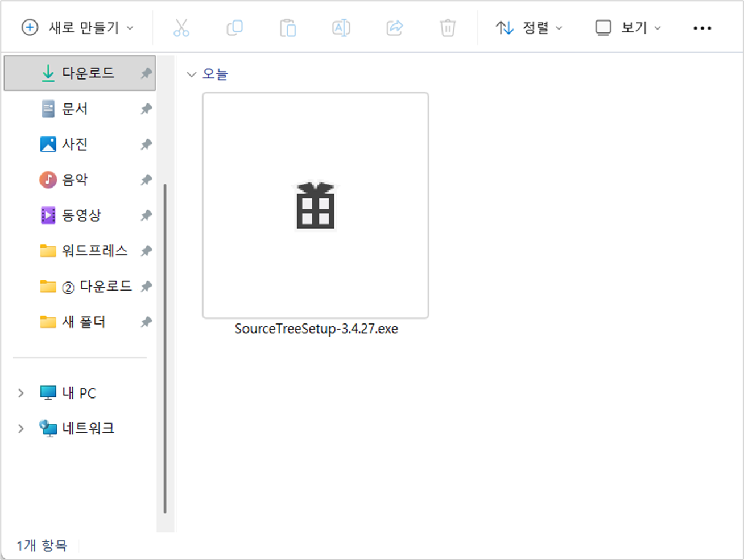Click the Share icon in toolbar

click(x=395, y=27)
